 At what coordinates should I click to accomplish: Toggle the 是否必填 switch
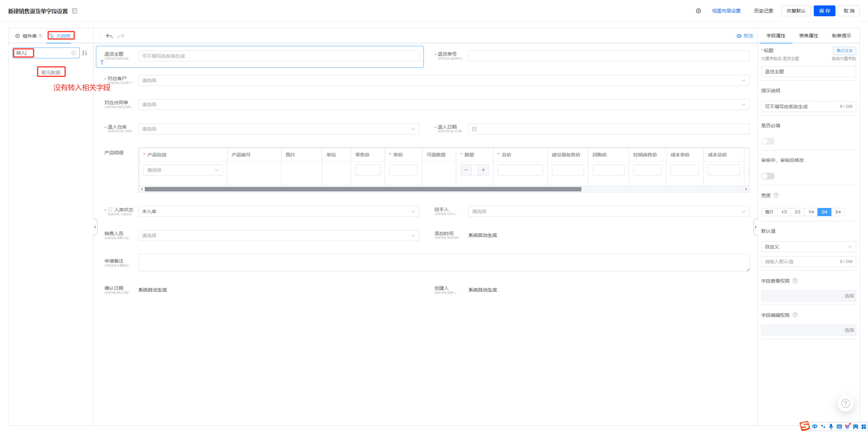pos(768,141)
